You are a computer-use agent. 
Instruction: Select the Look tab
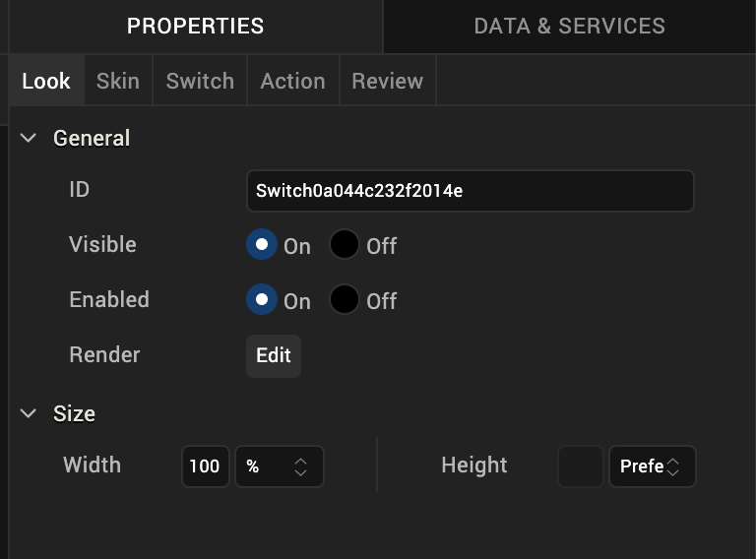(x=46, y=81)
